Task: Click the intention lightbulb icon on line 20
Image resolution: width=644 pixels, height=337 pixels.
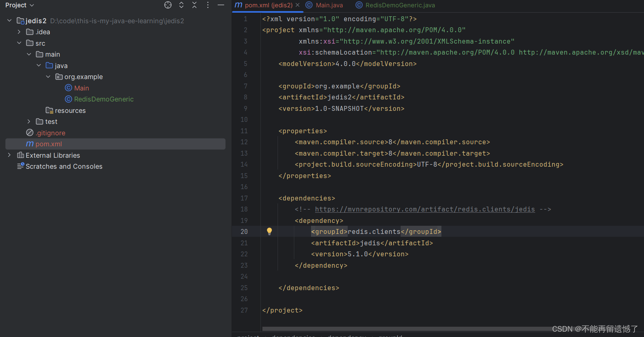Action: [269, 231]
